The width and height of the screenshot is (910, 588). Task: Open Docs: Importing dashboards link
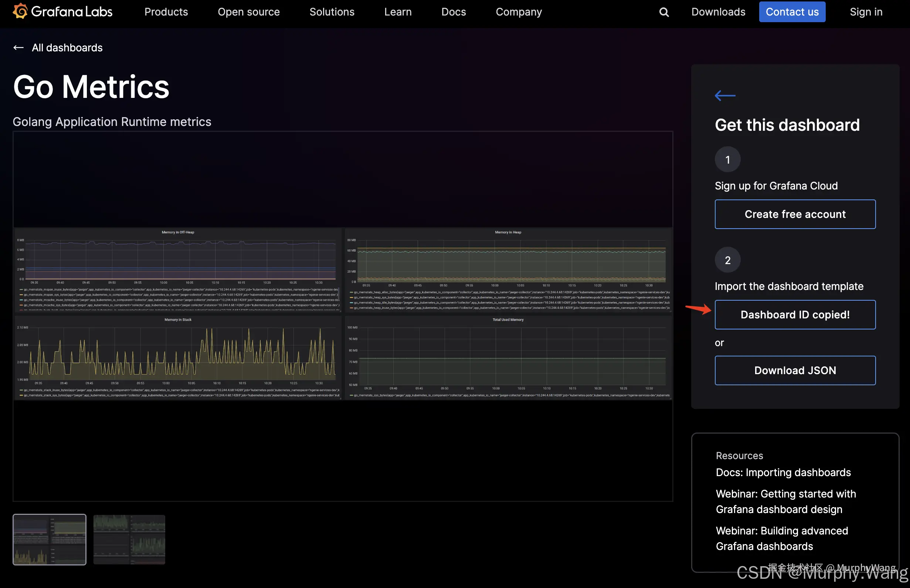(x=783, y=472)
